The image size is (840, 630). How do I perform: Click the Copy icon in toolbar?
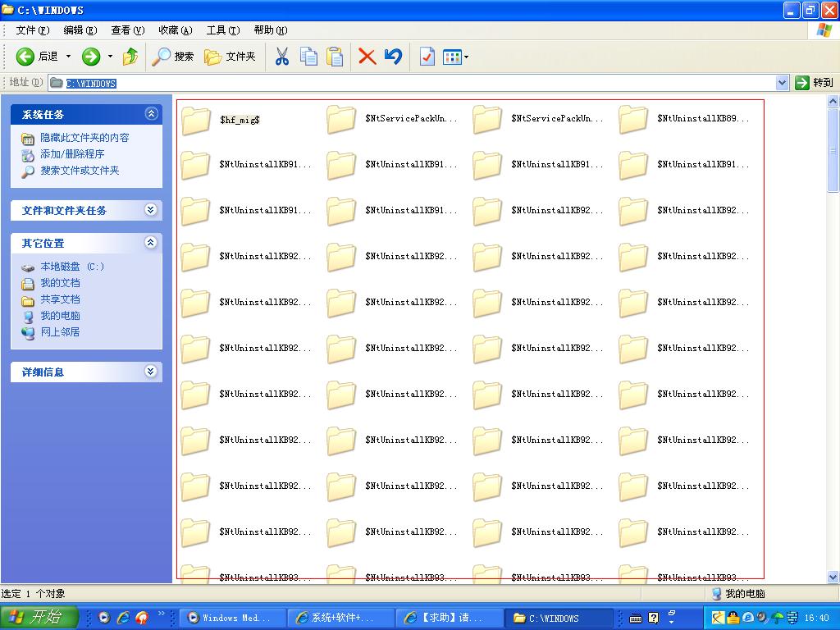pos(308,57)
